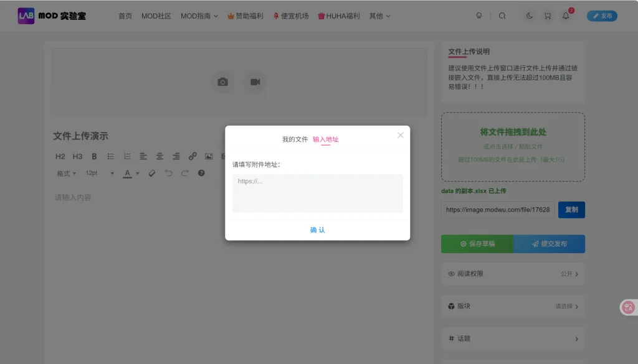
Task: Open the shopping cart icon
Action: [547, 16]
